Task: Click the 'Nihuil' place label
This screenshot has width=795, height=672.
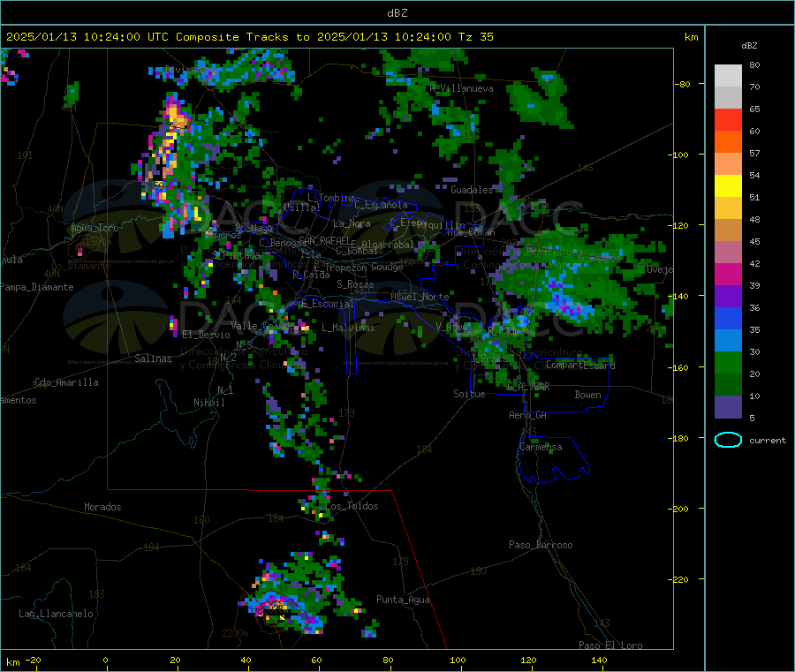Action: [x=208, y=403]
